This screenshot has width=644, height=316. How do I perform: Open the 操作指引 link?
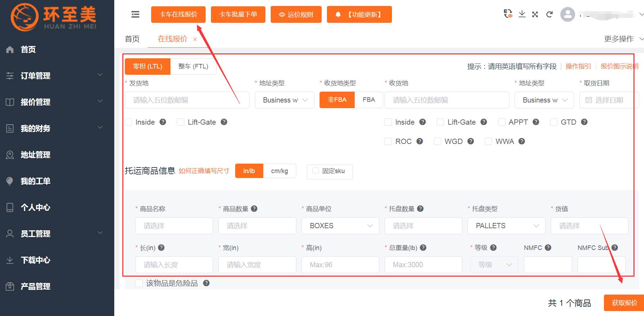[x=578, y=66]
